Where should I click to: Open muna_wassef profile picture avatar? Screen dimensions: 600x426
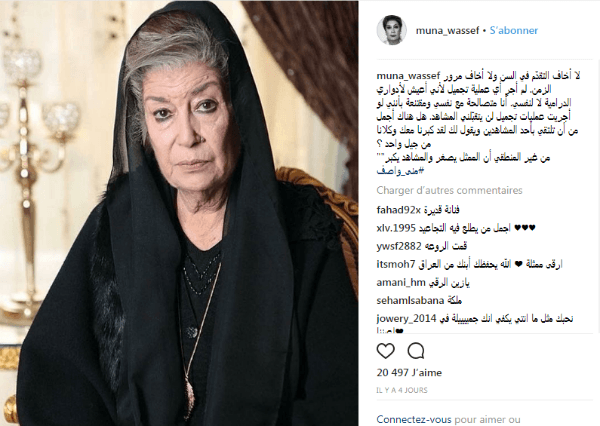pos(391,30)
